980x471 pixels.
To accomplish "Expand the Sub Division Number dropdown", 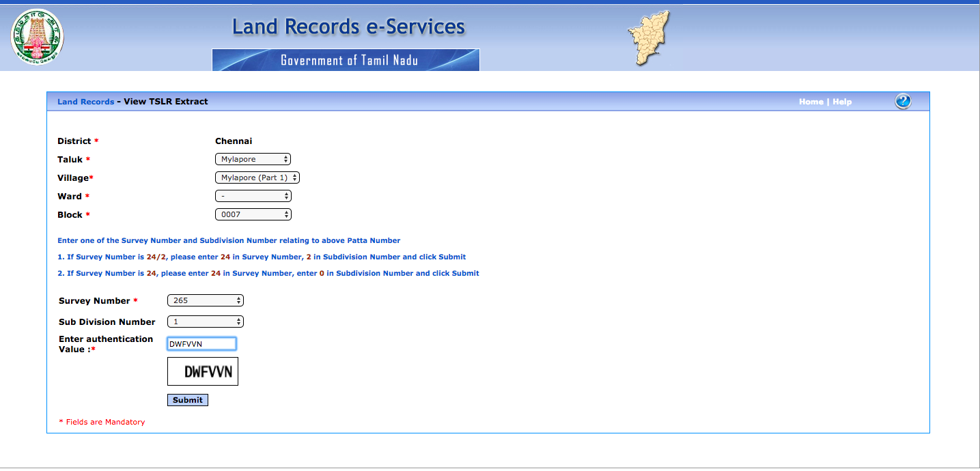I will coord(205,322).
